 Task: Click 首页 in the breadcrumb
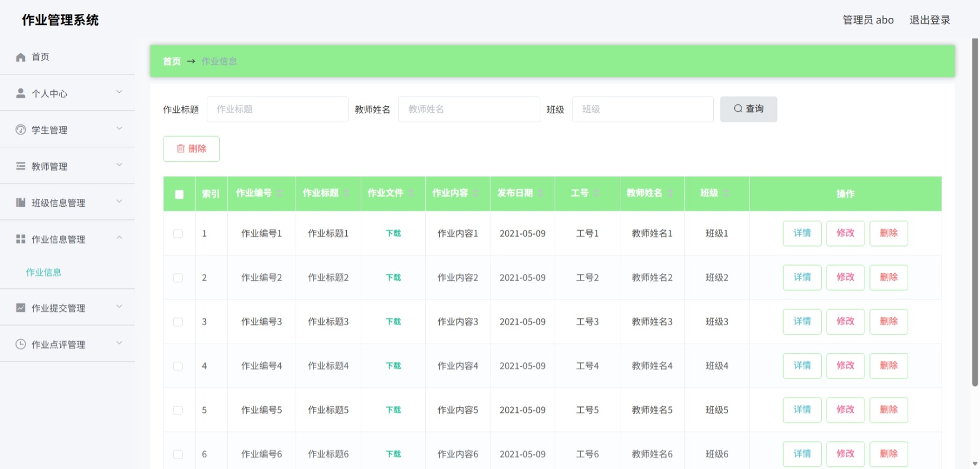click(x=172, y=61)
